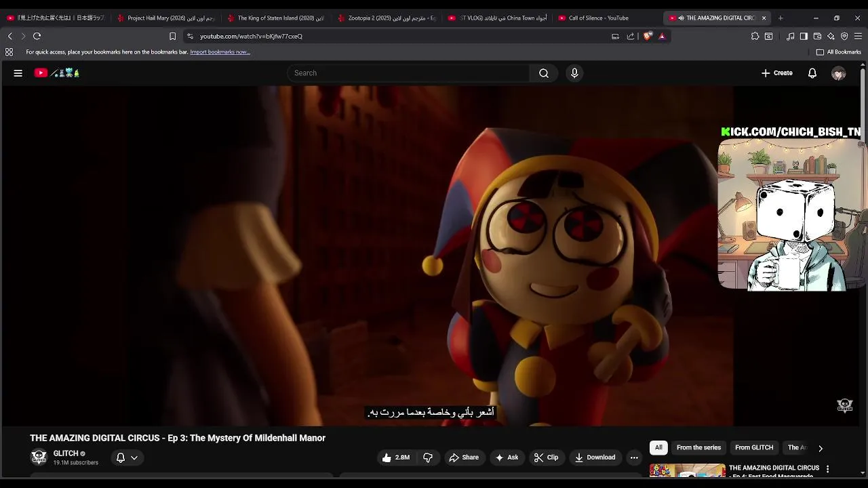Open the search-tabs icon in toolbar
The height and width of the screenshot is (488, 868).
[768, 37]
